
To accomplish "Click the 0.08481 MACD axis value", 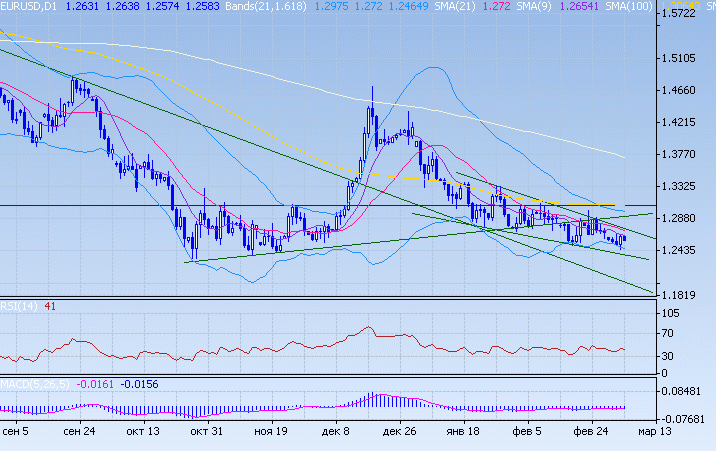I will [x=683, y=392].
